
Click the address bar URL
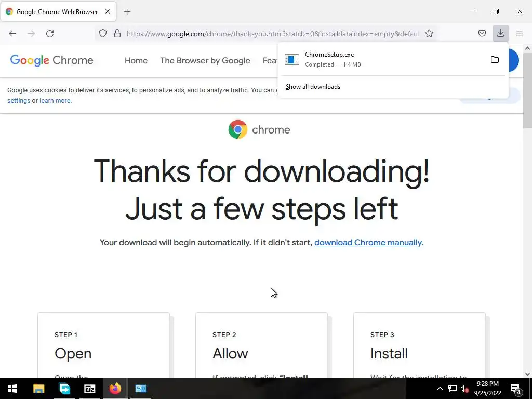coord(272,34)
